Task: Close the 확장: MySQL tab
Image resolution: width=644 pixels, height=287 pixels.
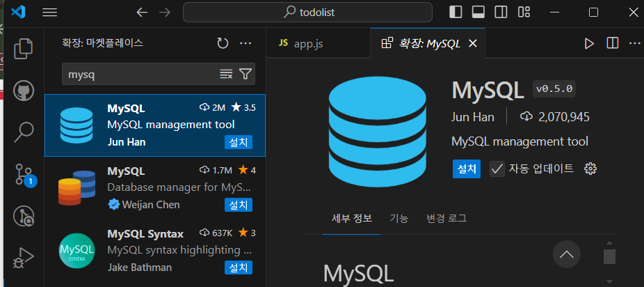Action: pyautogui.click(x=473, y=44)
